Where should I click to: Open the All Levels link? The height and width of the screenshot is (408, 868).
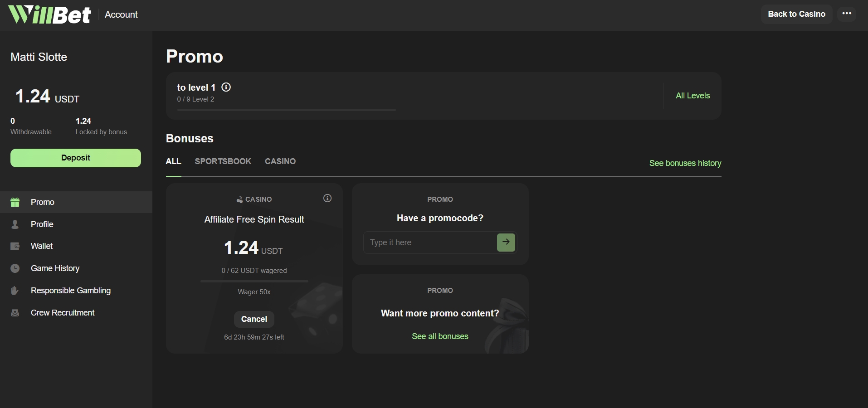pyautogui.click(x=692, y=96)
